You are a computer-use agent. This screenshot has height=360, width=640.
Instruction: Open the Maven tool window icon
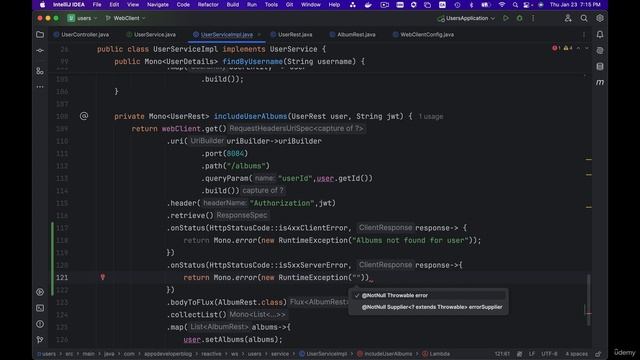point(600,82)
